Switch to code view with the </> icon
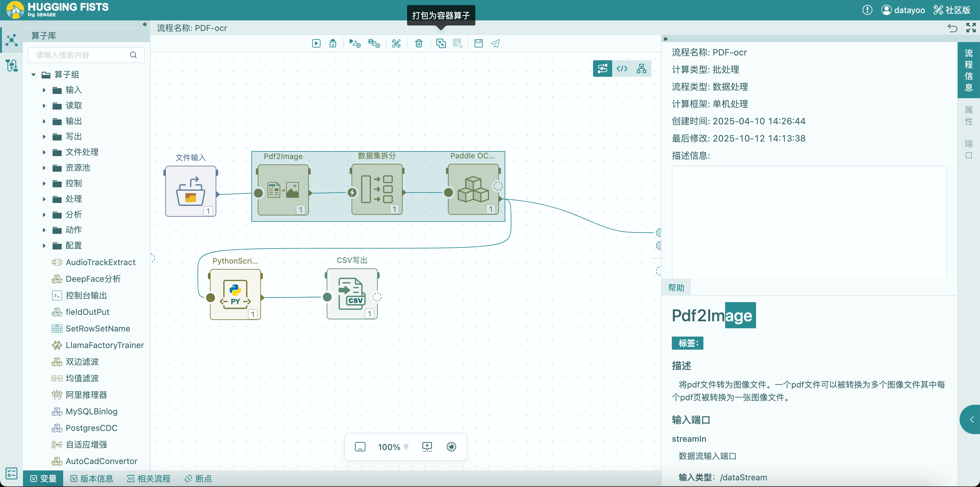Screen dimensions: 980x487 click(x=622, y=69)
